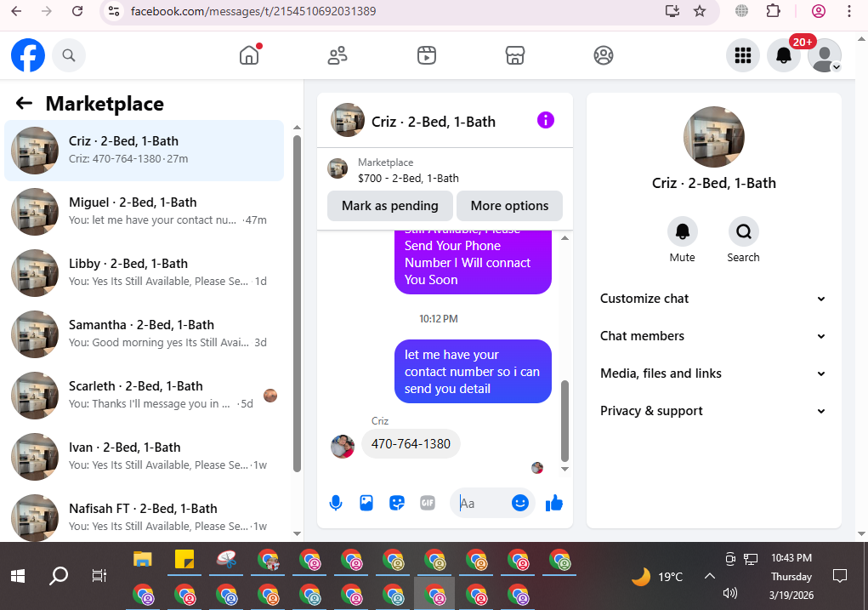The image size is (868, 610).
Task: Click the browser Back arrow
Action: point(17,11)
